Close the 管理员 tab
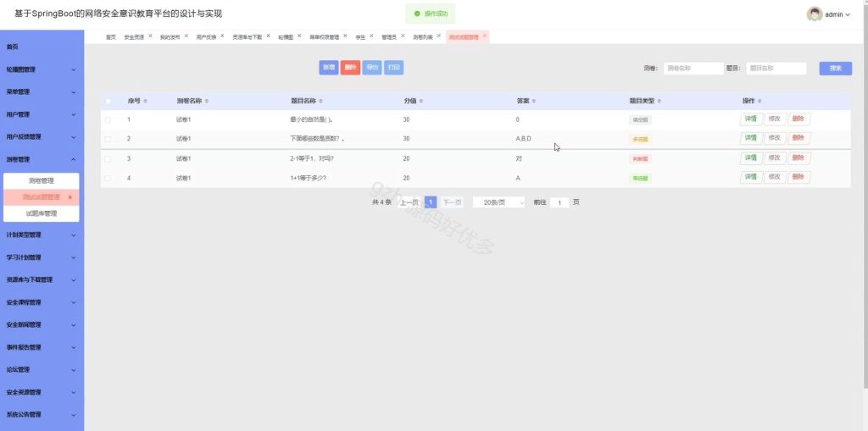The image size is (868, 431). 403,36
